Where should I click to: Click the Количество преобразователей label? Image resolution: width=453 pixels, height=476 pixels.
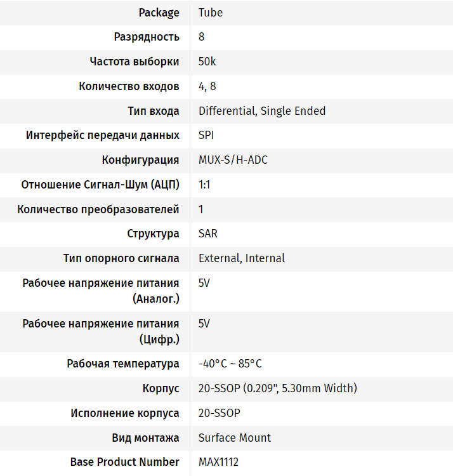point(98,209)
